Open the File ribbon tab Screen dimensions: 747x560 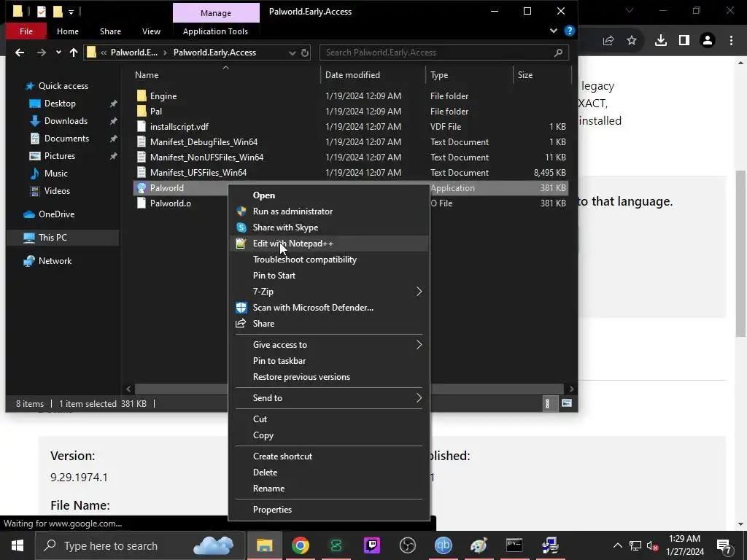[26, 31]
